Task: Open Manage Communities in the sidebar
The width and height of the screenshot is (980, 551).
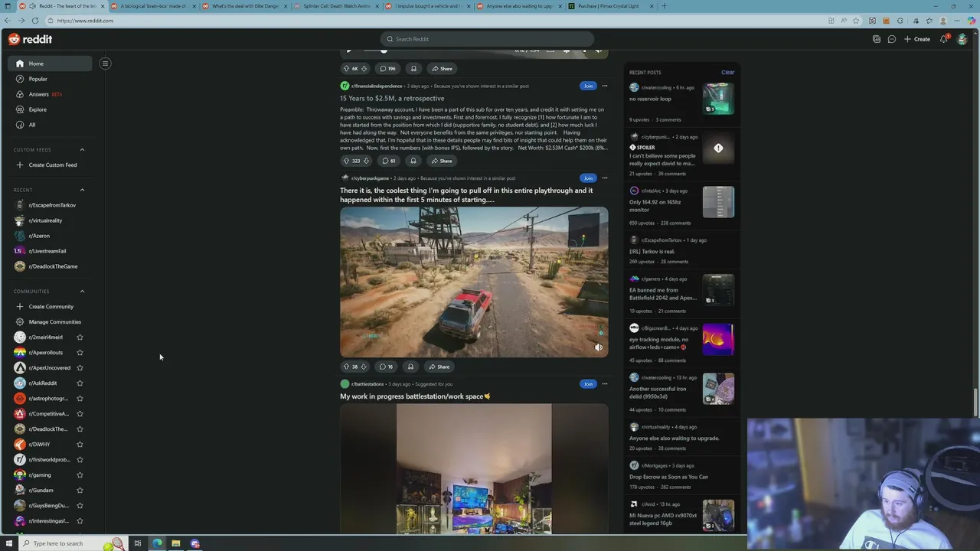Action: coord(51,321)
